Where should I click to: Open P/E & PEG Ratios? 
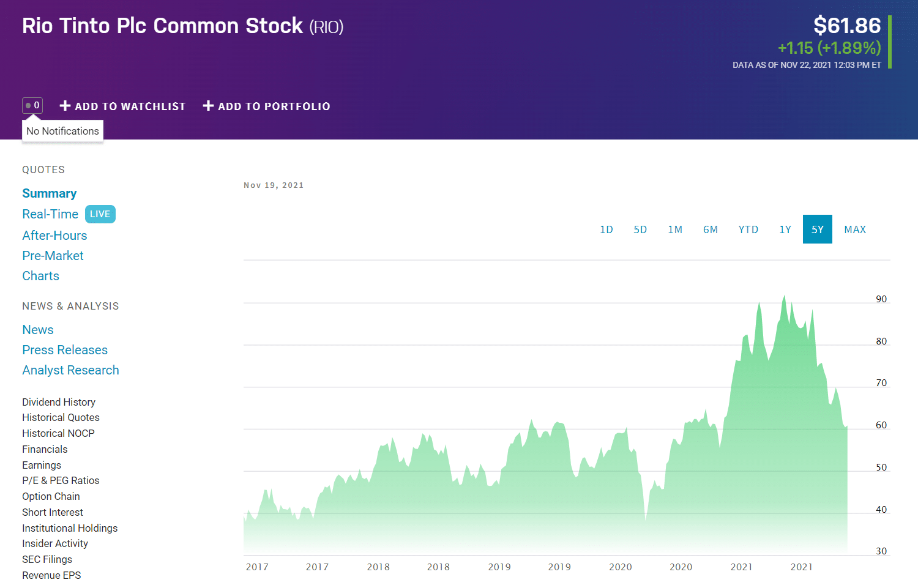pos(61,480)
